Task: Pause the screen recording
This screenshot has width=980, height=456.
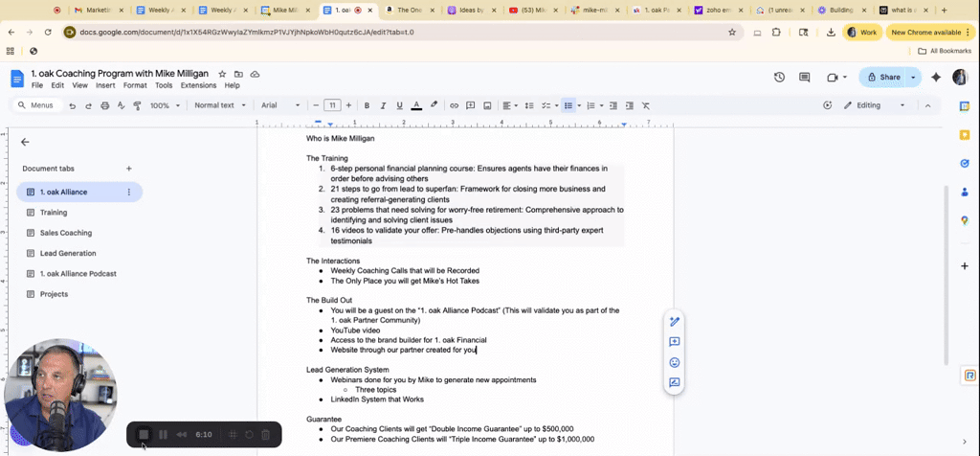Action: tap(163, 434)
